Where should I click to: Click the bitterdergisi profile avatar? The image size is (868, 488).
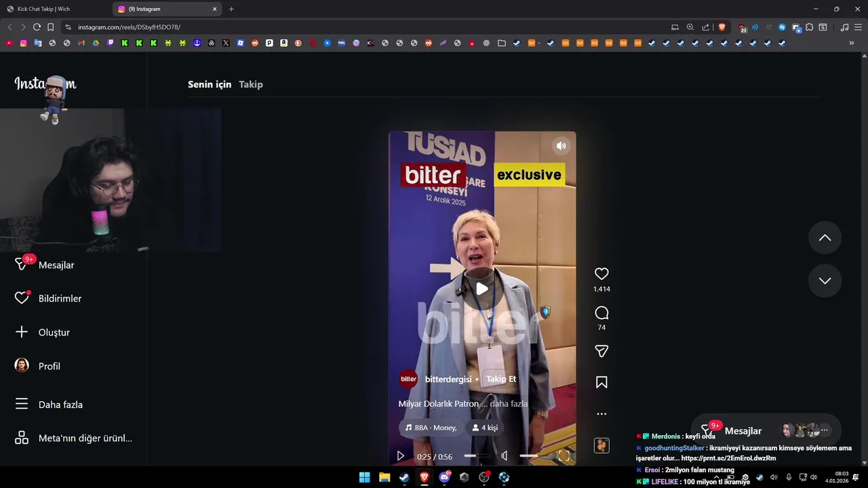tap(408, 379)
